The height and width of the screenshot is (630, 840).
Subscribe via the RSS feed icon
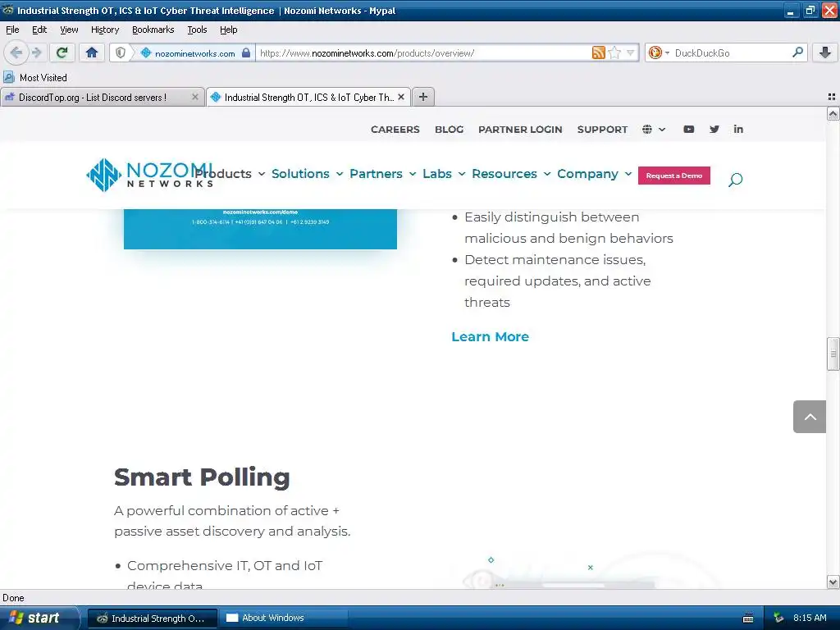(598, 52)
